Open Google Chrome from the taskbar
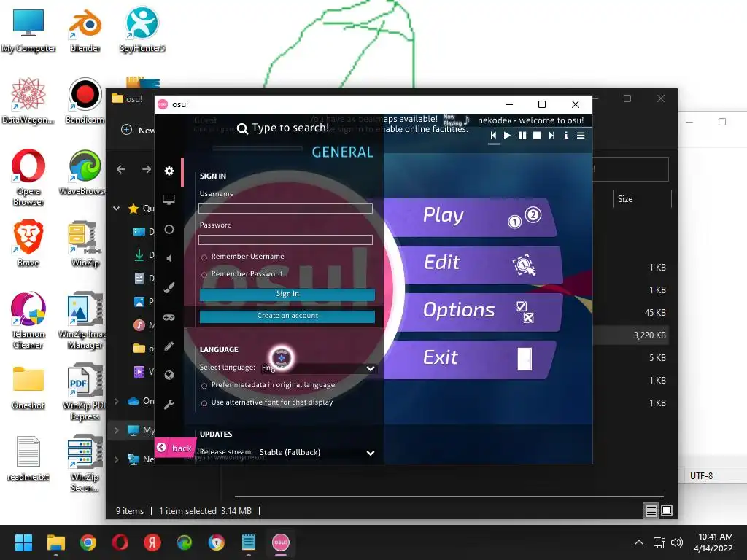 [x=88, y=542]
